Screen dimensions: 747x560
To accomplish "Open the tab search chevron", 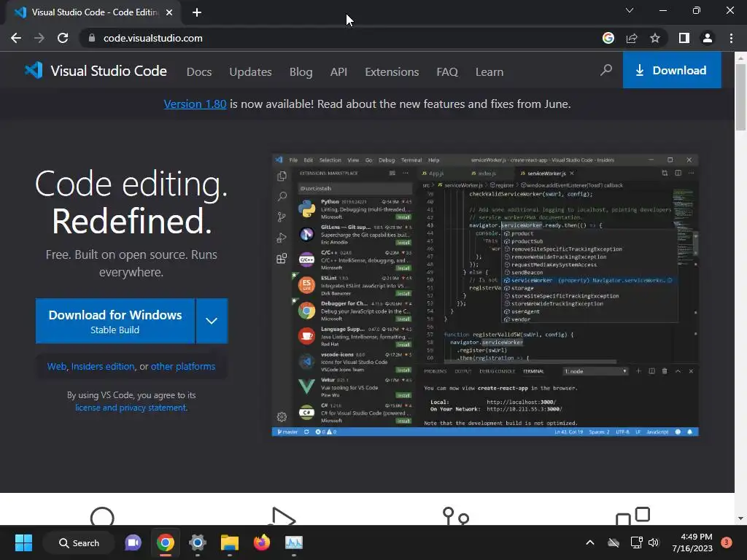I will tap(630, 10).
